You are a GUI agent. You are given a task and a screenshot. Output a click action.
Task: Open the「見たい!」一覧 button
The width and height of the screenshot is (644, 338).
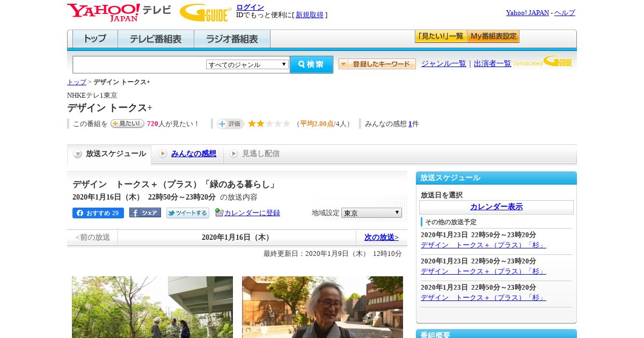pyautogui.click(x=441, y=36)
